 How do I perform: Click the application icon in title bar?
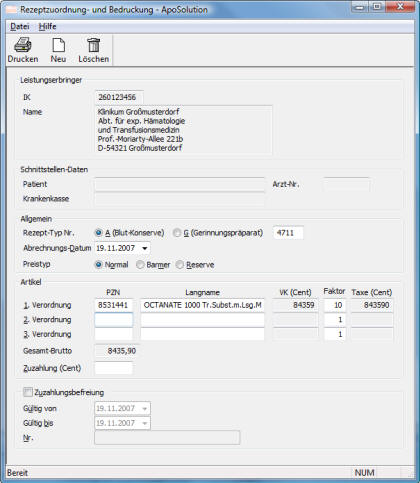coord(11,10)
